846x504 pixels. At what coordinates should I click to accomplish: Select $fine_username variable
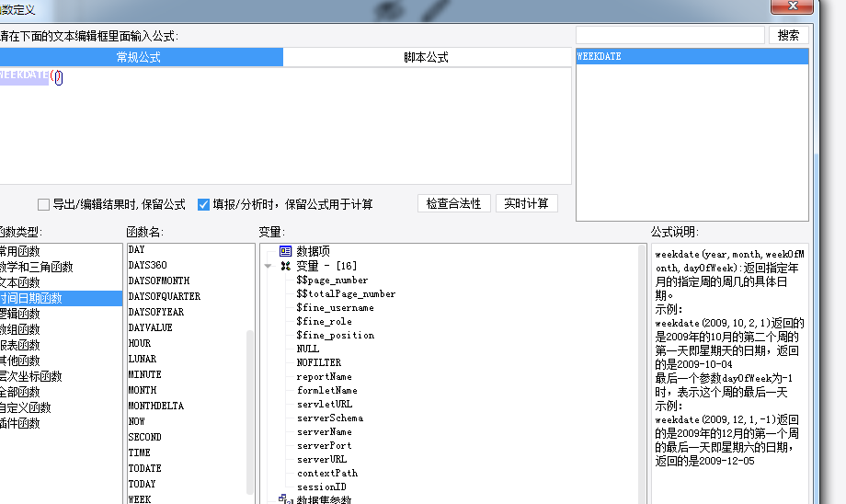point(335,308)
